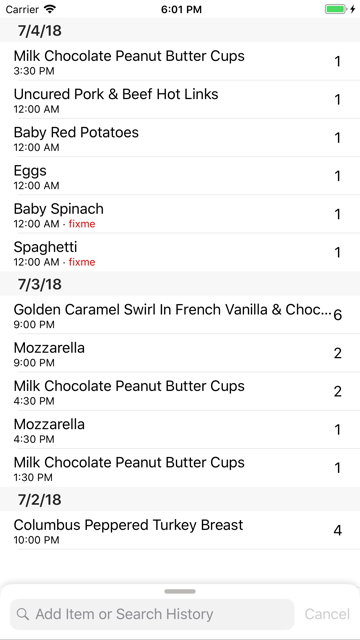Tap the bottom sheet drag handle
The width and height of the screenshot is (360, 640).
[180, 591]
